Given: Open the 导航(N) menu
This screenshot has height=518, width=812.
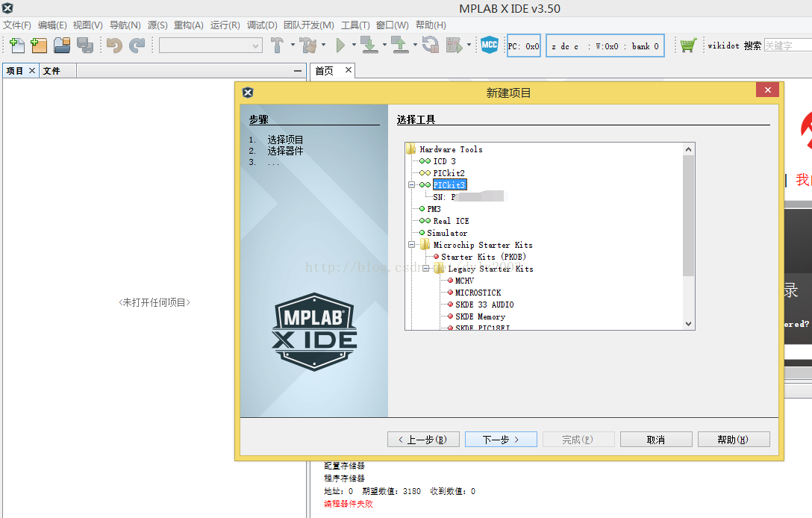Looking at the screenshot, I should (x=125, y=25).
